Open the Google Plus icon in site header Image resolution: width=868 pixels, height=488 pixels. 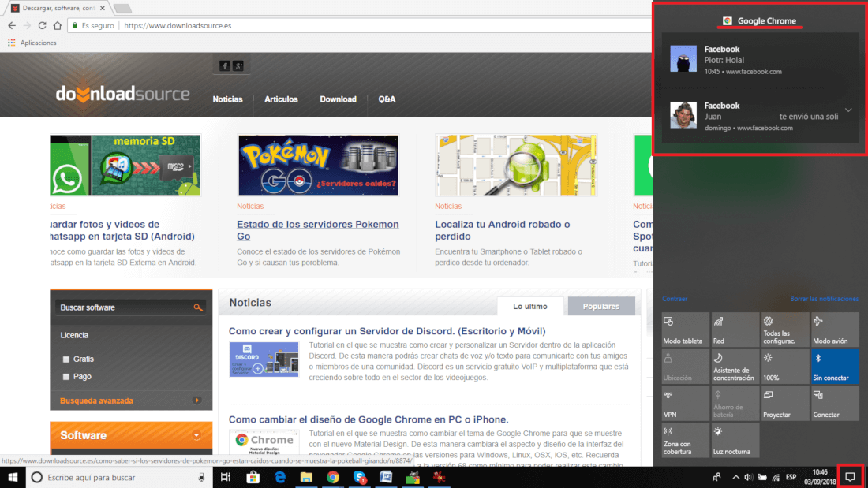238,66
